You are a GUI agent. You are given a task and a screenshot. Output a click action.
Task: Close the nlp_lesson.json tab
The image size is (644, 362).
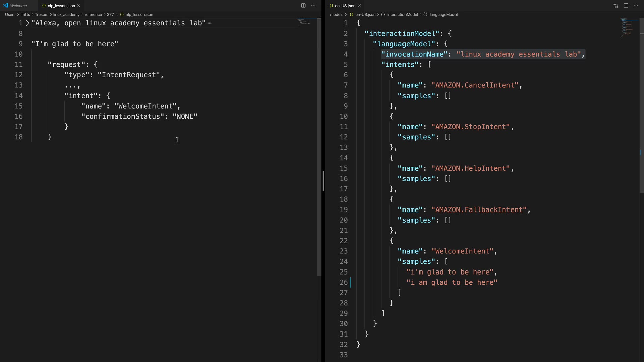pyautogui.click(x=79, y=6)
